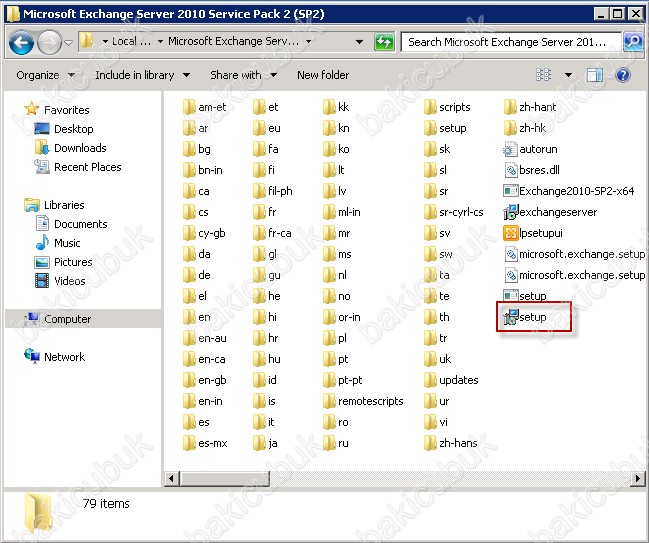Open the zh-hans folder
This screenshot has width=649, height=543.
coord(451,443)
